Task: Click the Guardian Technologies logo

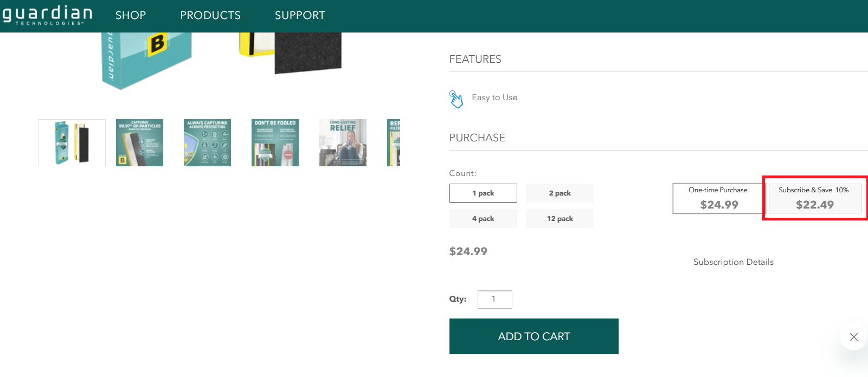Action: [x=47, y=15]
